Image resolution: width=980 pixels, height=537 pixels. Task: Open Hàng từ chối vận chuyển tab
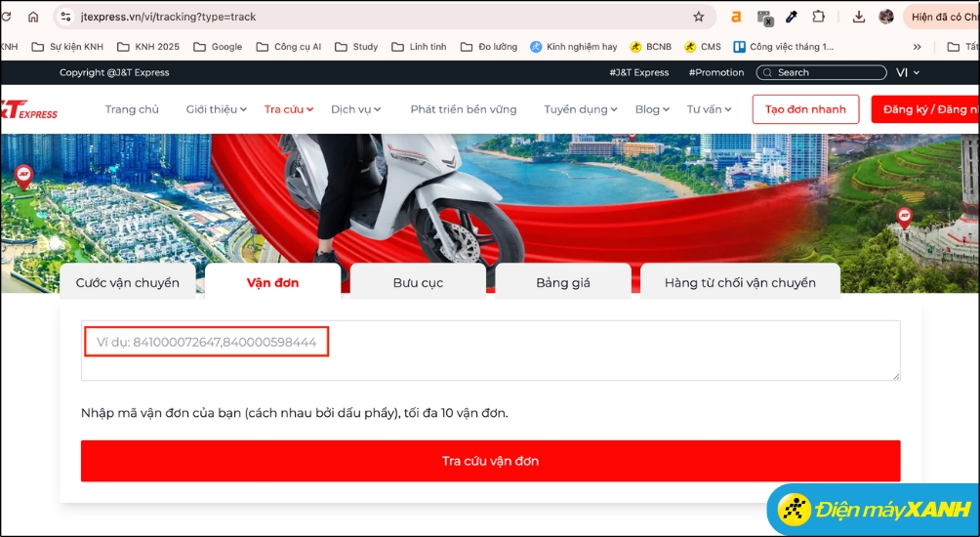click(x=740, y=282)
